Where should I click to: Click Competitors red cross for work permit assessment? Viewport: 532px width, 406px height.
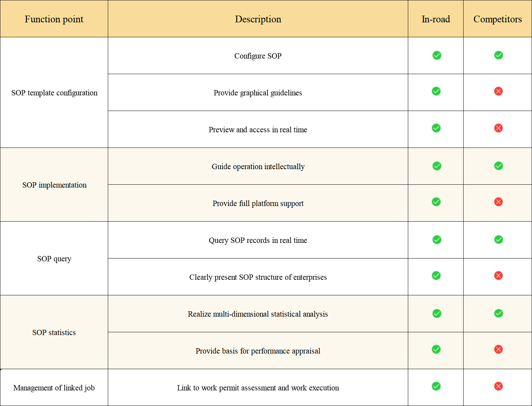pyautogui.click(x=498, y=386)
